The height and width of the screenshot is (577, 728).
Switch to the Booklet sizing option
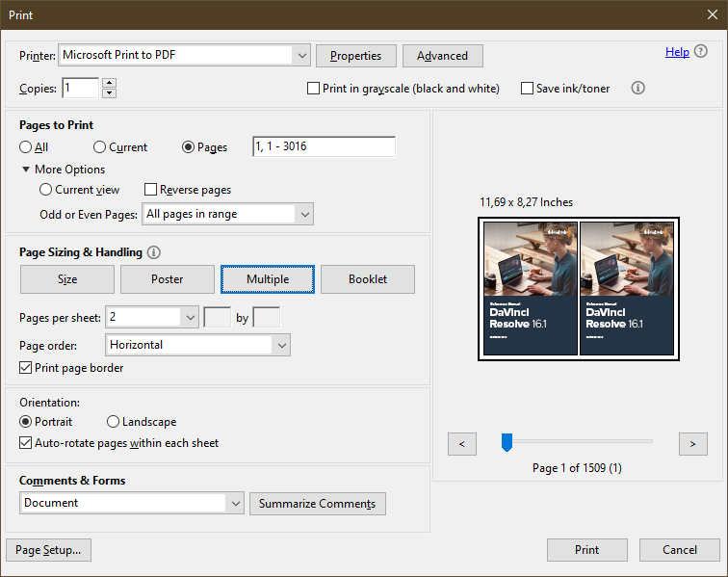(368, 279)
